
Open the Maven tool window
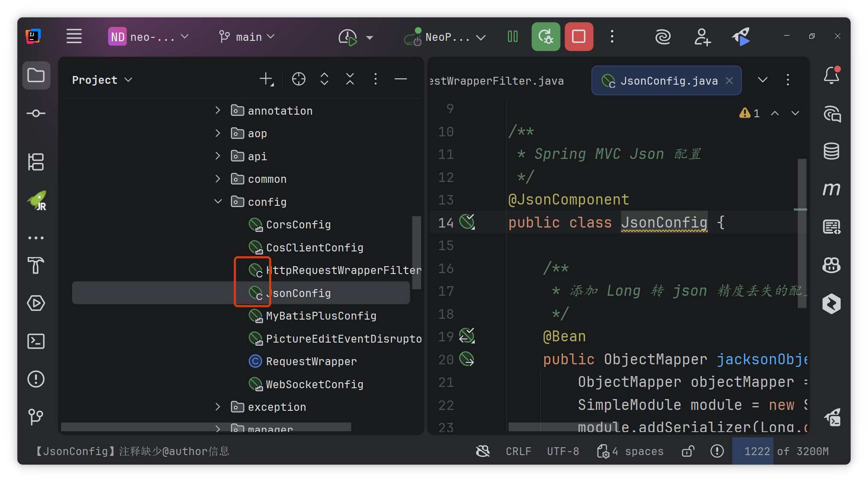pyautogui.click(x=831, y=189)
